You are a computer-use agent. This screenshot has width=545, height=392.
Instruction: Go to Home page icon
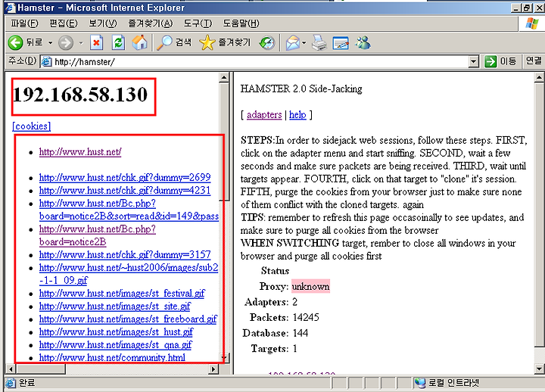(x=140, y=42)
